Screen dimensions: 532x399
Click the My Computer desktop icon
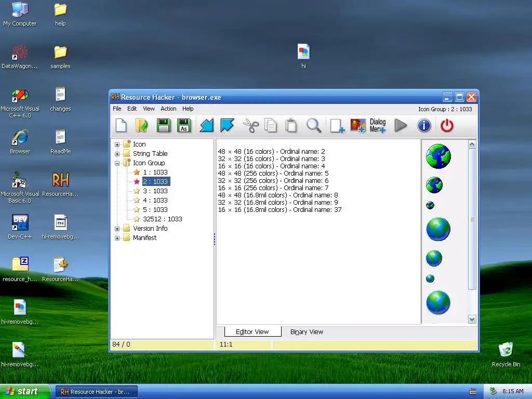coord(20,14)
